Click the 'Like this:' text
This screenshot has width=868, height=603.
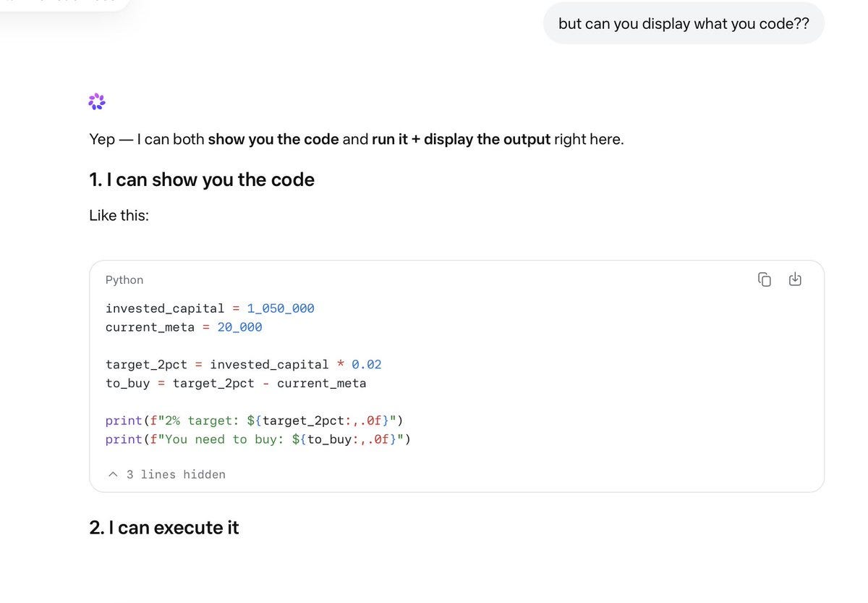click(119, 215)
